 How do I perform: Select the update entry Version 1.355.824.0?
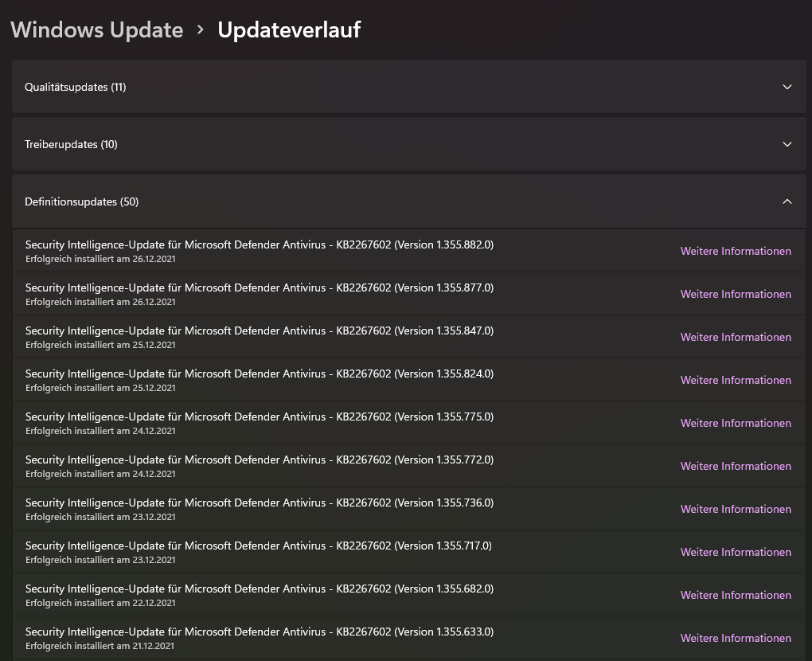409,380
